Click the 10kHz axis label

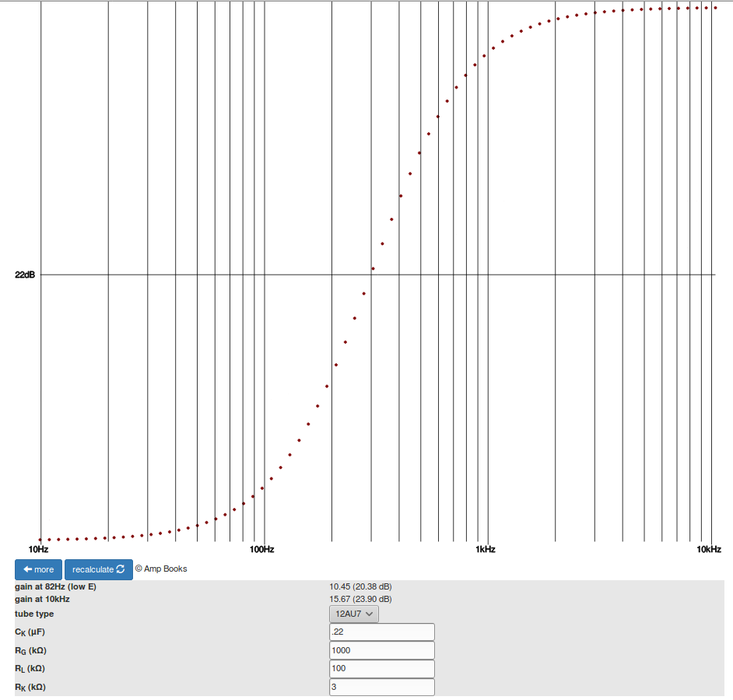(x=709, y=550)
